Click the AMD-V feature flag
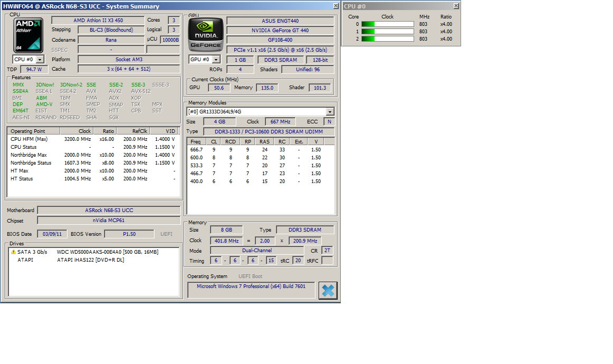This screenshot has width=613, height=364. tap(44, 104)
